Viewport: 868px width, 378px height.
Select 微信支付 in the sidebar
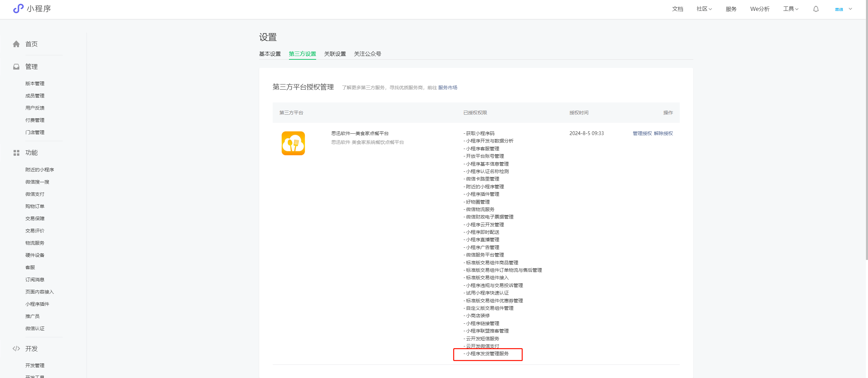coord(35,194)
